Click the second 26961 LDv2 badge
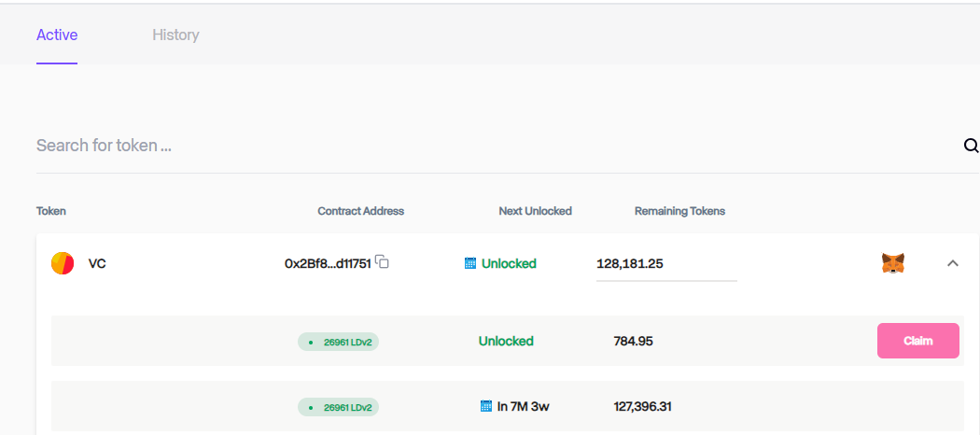This screenshot has width=980, height=435. coord(338,407)
